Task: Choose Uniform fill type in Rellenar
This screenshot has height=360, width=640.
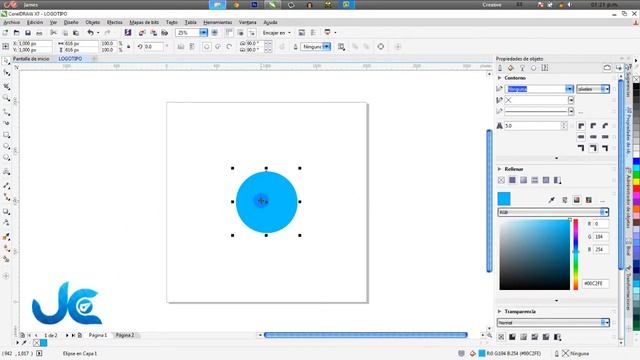Action: [512, 180]
